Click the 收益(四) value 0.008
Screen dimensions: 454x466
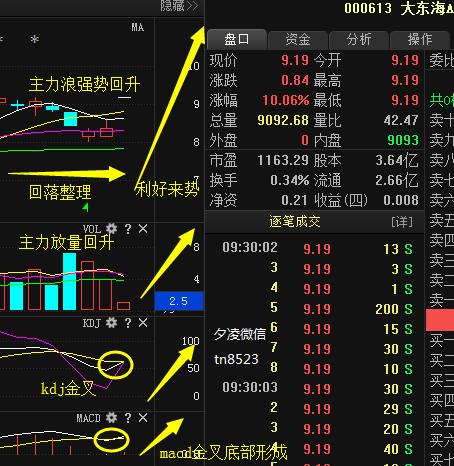tap(401, 200)
